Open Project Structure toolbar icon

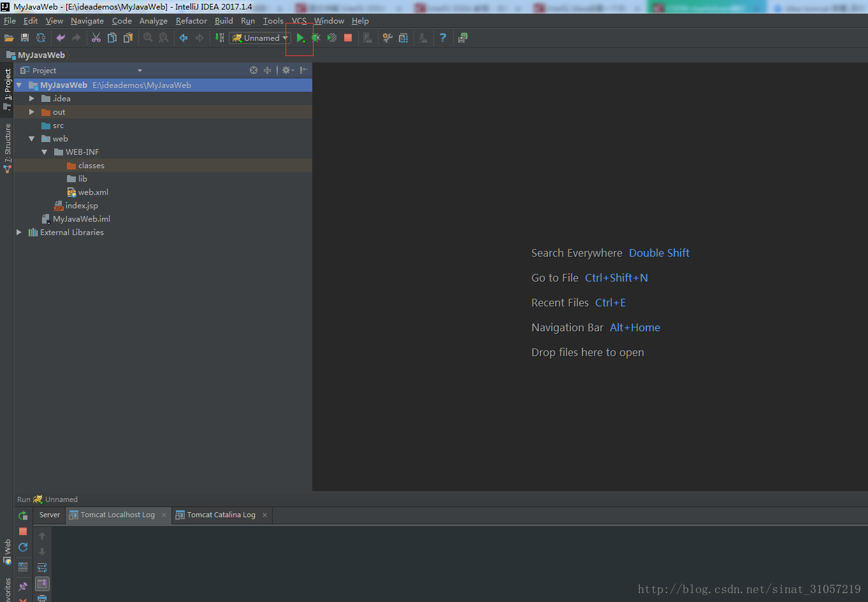(x=403, y=38)
